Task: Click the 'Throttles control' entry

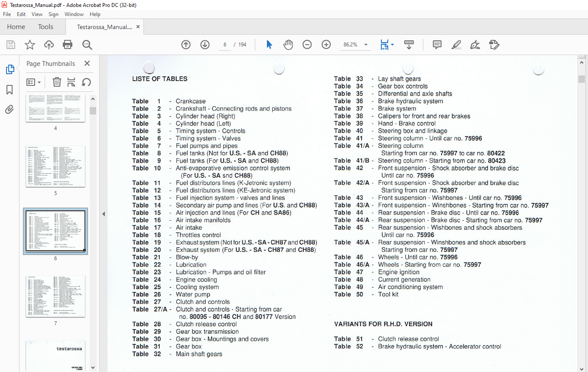Action: (x=198, y=235)
